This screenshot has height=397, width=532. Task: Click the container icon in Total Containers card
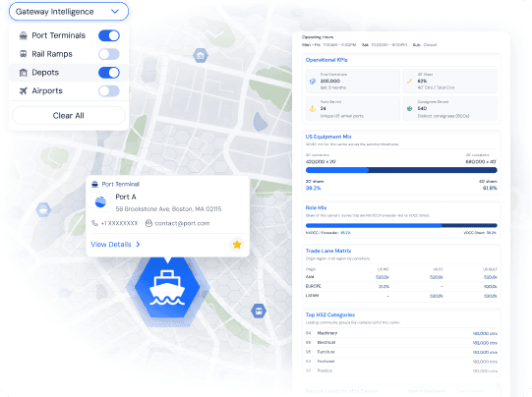(313, 82)
